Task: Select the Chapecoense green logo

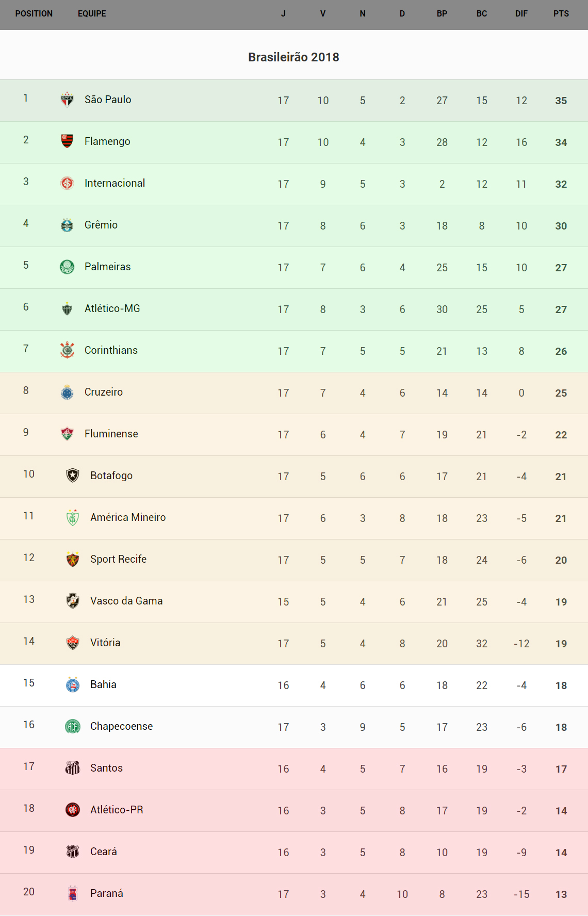Action: pyautogui.click(x=73, y=726)
